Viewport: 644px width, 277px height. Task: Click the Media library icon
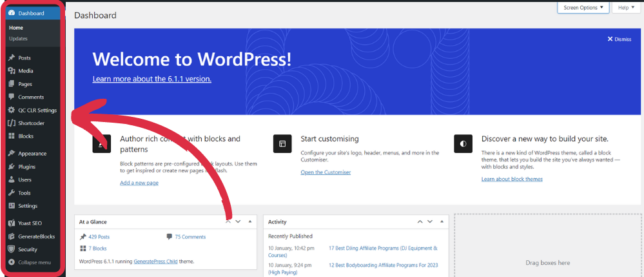(12, 71)
